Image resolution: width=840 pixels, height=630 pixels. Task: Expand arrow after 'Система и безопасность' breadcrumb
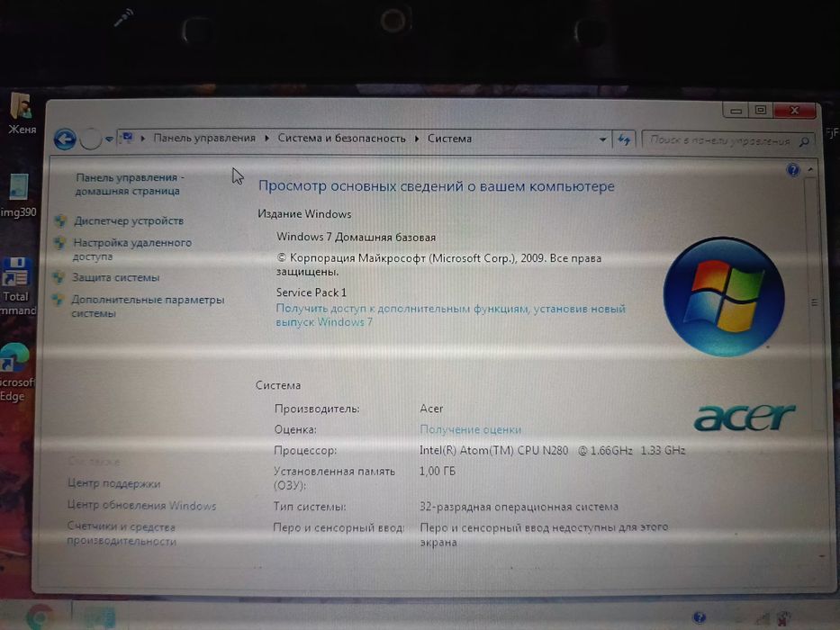click(x=416, y=139)
